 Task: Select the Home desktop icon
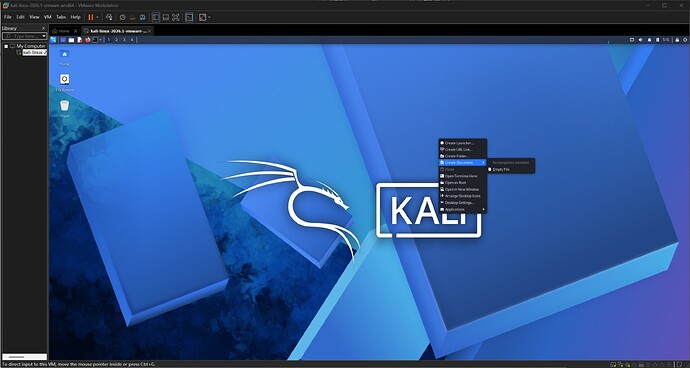coord(64,57)
